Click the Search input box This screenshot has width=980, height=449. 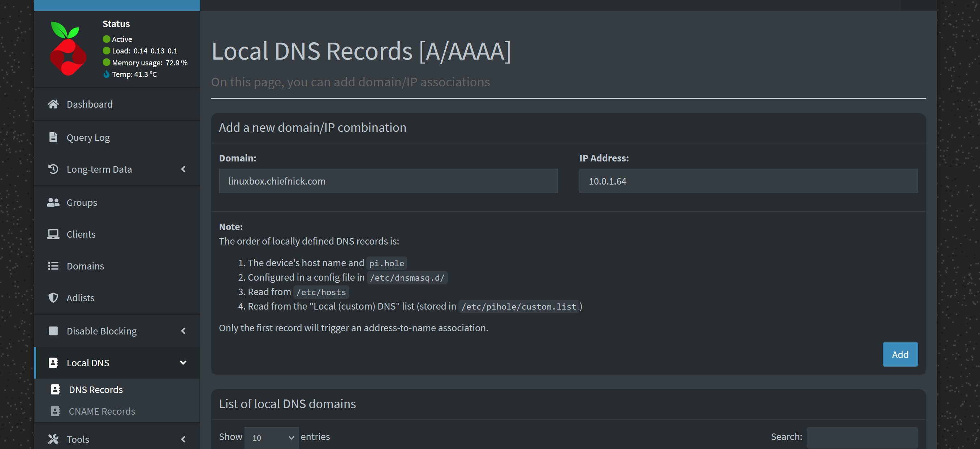point(862,437)
